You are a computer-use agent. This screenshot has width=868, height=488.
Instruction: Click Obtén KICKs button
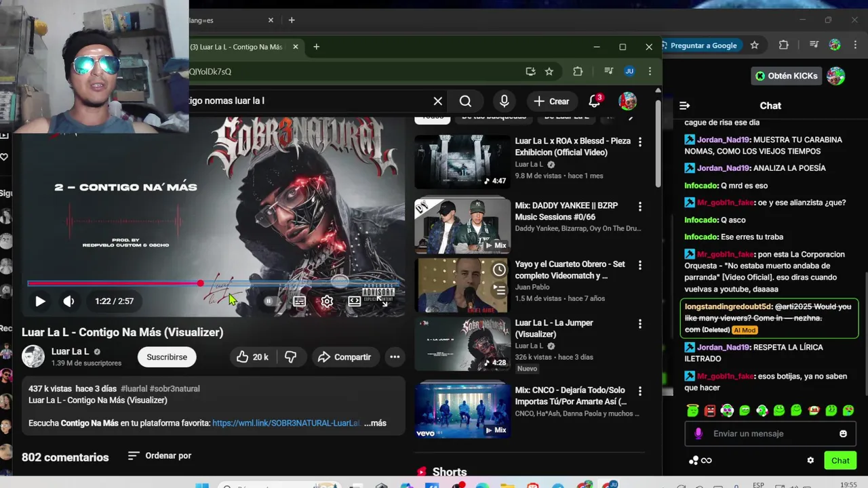point(787,76)
